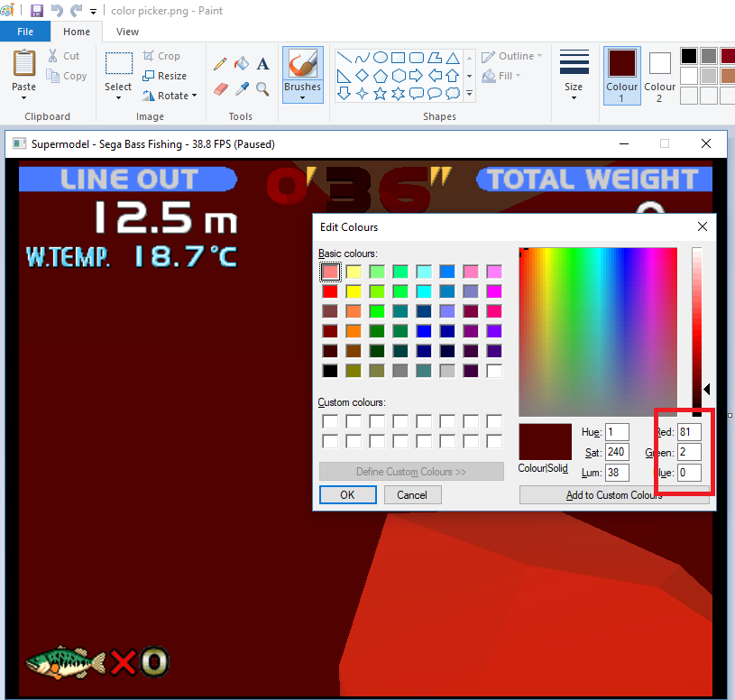
Task: Click the luminosity slider arrow
Action: 706,389
